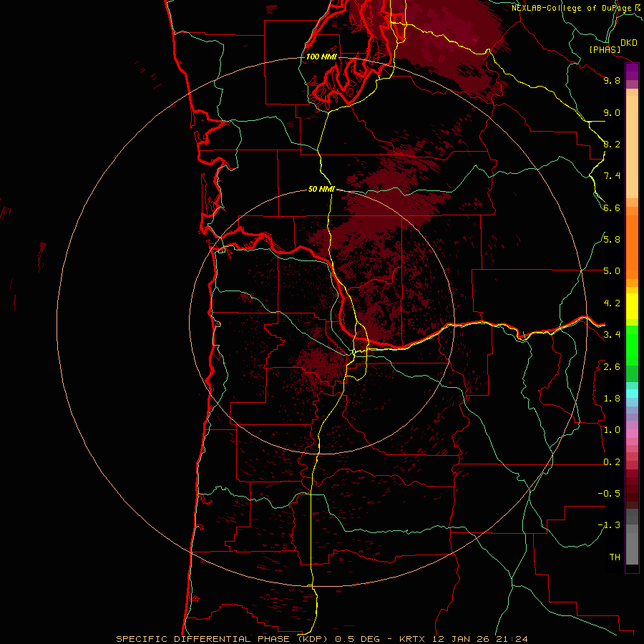644x644 pixels.
Task: Click the NEXLAB-College of DuPage label
Action: point(572,8)
